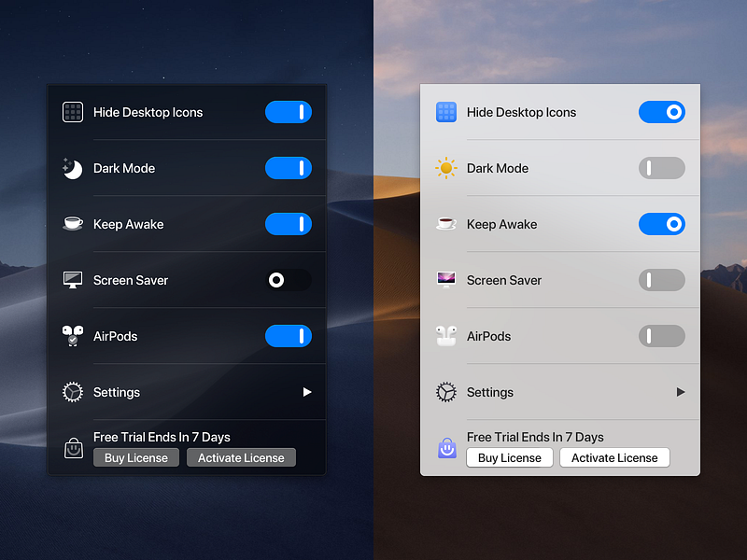Screen dimensions: 747x560
Task: Expand Settings arrow in dark panel
Action: point(307,392)
